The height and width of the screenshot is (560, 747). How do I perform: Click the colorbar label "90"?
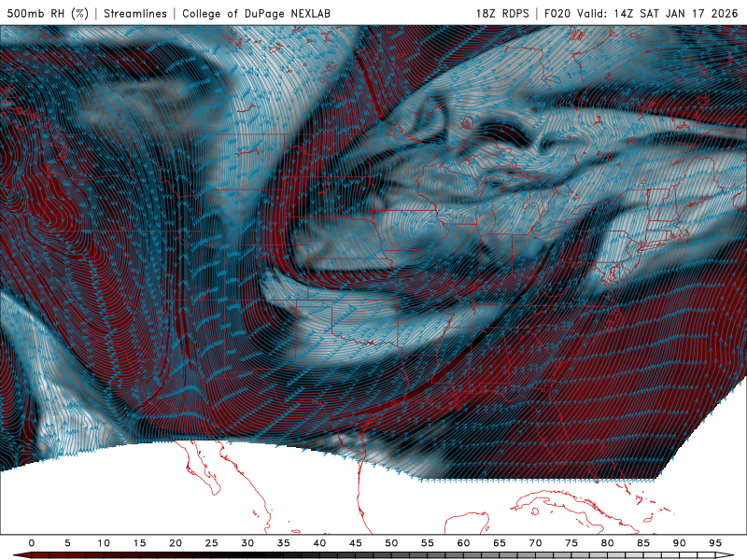pyautogui.click(x=680, y=543)
